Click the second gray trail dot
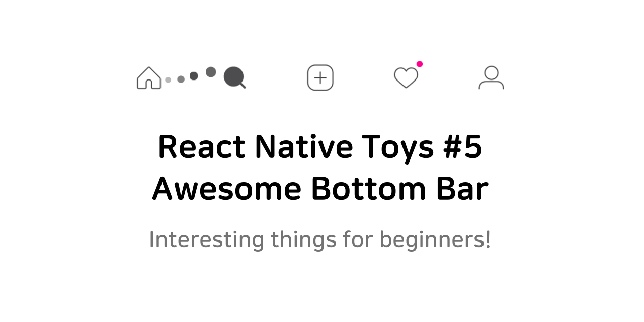644x322 pixels. tap(181, 79)
